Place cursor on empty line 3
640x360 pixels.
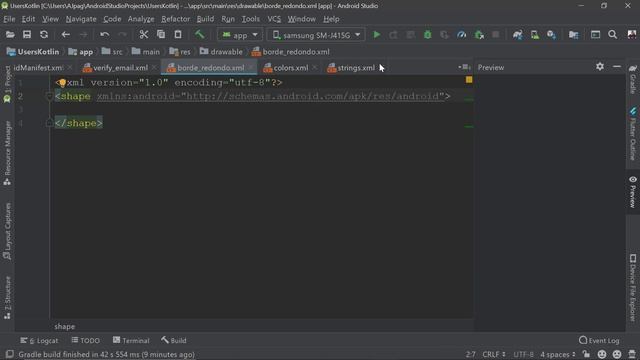pyautogui.click(x=261, y=109)
